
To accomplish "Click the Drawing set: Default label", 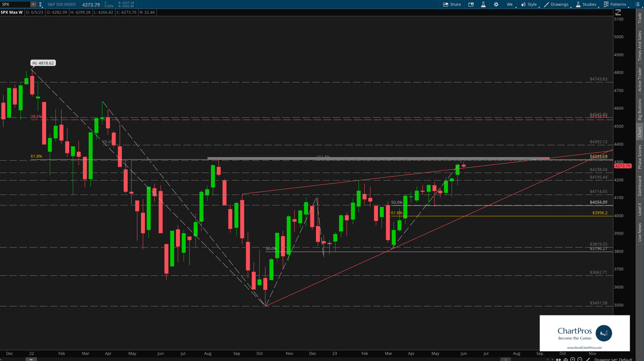I will [x=613, y=358].
